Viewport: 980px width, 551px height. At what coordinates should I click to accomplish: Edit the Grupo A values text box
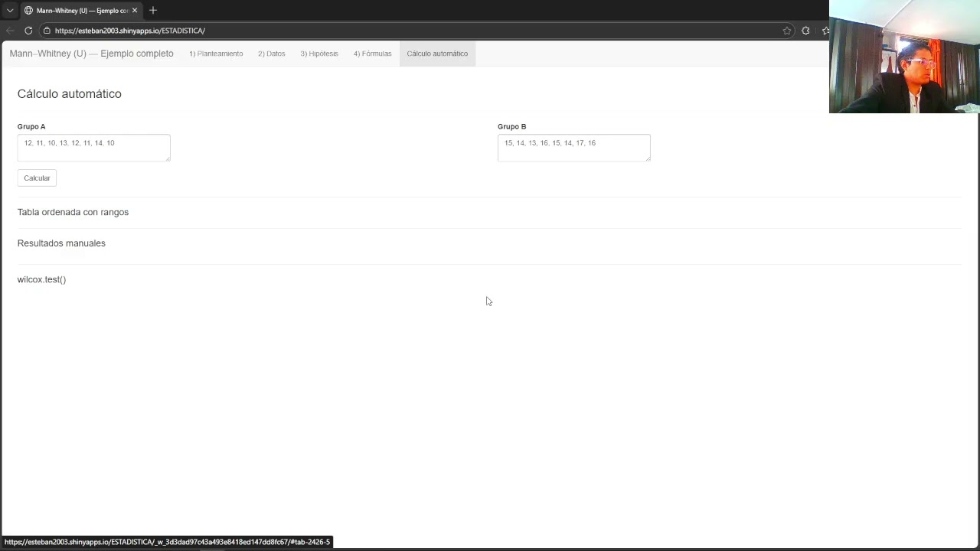93,148
